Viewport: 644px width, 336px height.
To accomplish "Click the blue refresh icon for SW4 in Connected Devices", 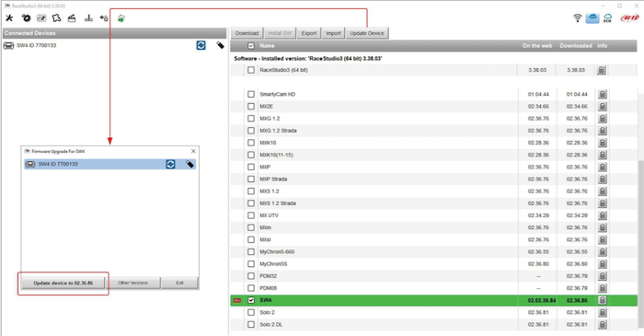I will [201, 45].
